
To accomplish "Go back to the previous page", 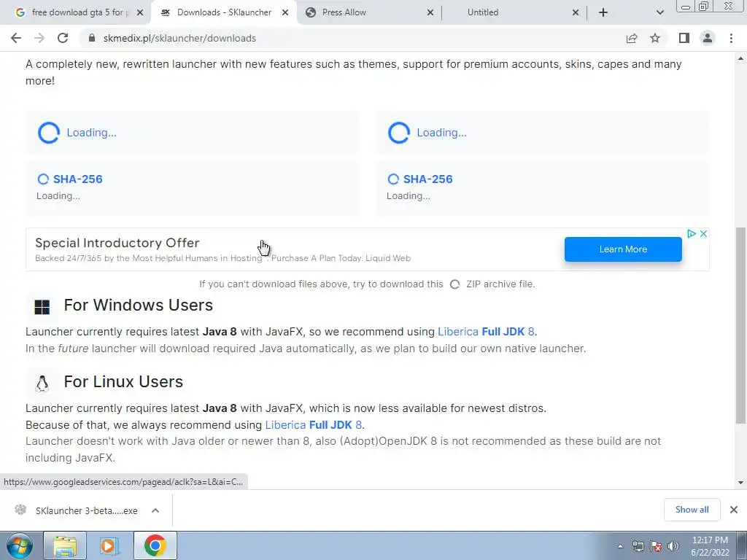I will (x=16, y=38).
